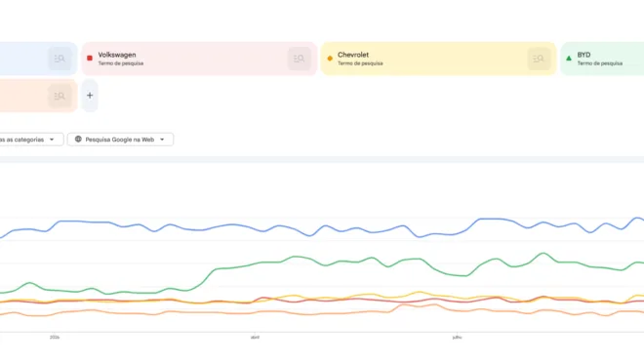Open the Pesquisa Google na Web dropdown
This screenshot has height=363, width=644.
point(120,140)
